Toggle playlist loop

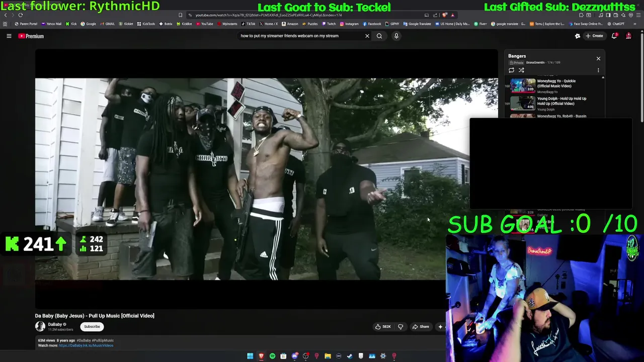coord(511,70)
